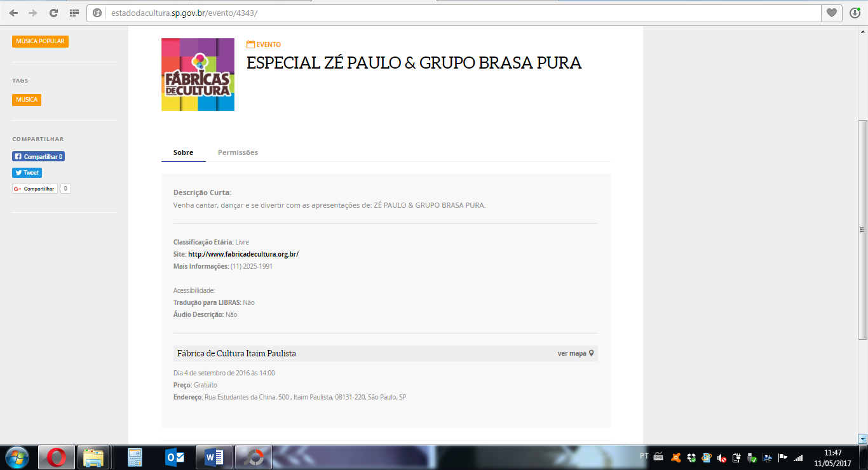
Task: Select the Sobre tab
Action: 183,152
